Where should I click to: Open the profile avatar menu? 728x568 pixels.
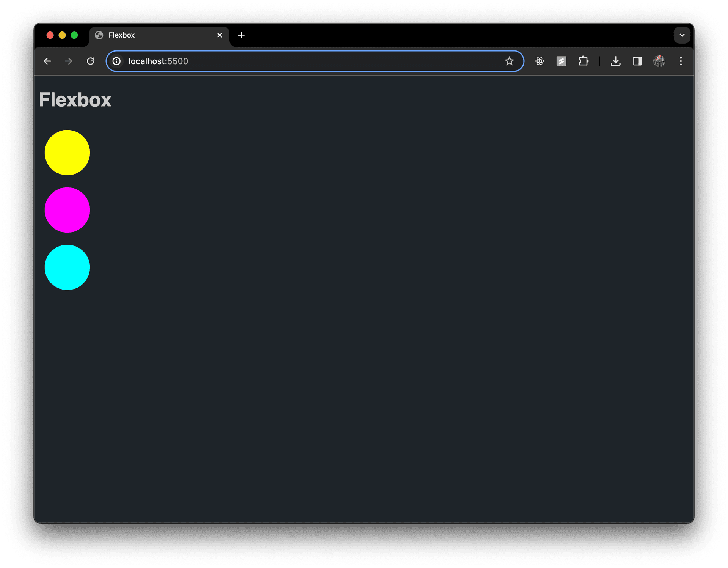click(x=659, y=61)
